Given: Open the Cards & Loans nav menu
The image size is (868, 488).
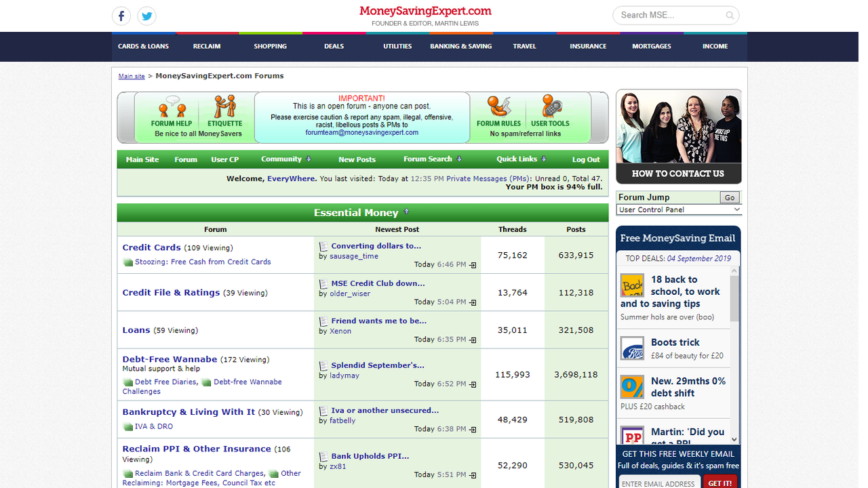Looking at the screenshot, I should [144, 47].
